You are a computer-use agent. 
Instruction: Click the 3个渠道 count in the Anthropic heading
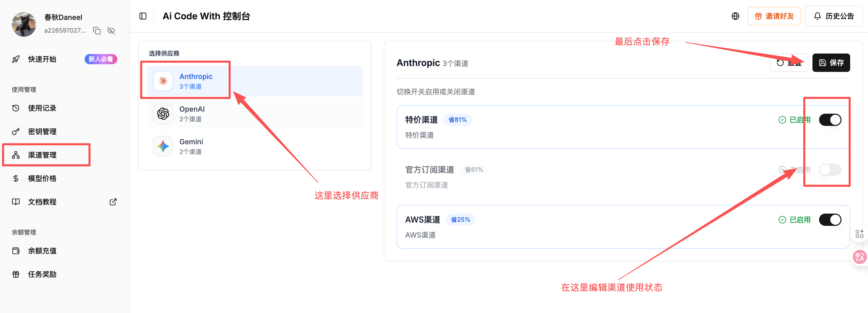tap(455, 63)
